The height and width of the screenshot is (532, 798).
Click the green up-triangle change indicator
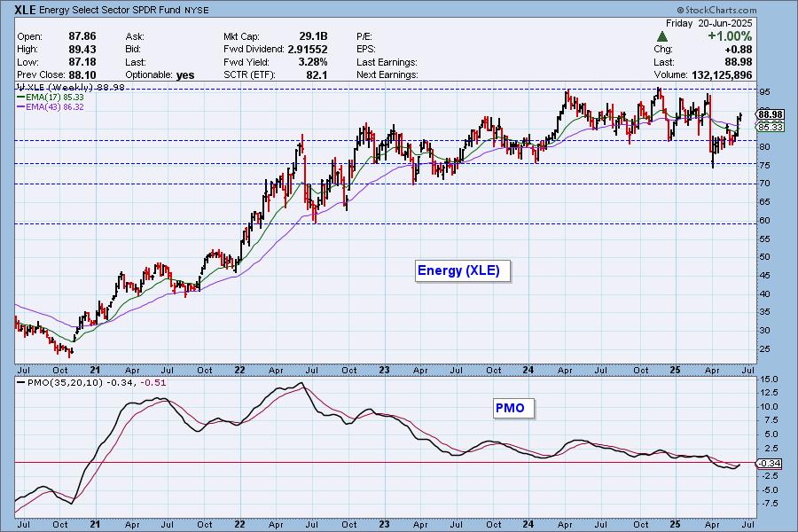662,36
